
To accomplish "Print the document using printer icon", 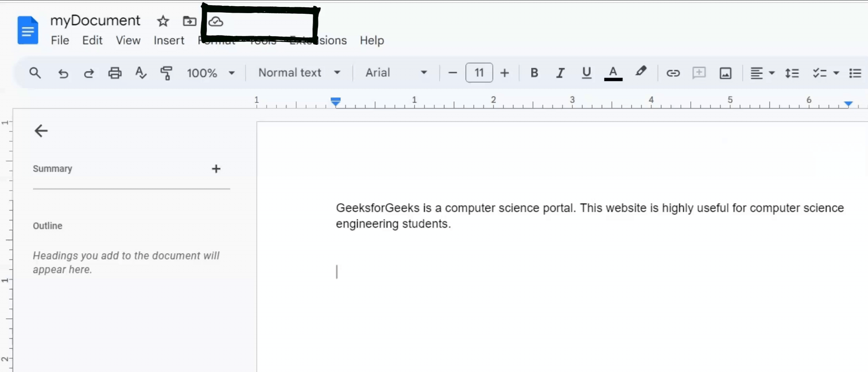I will (115, 73).
